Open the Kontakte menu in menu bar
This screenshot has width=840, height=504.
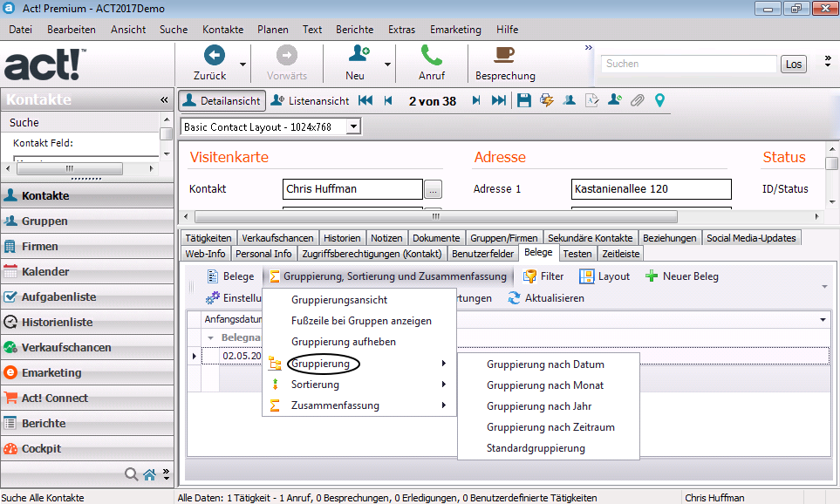(222, 30)
